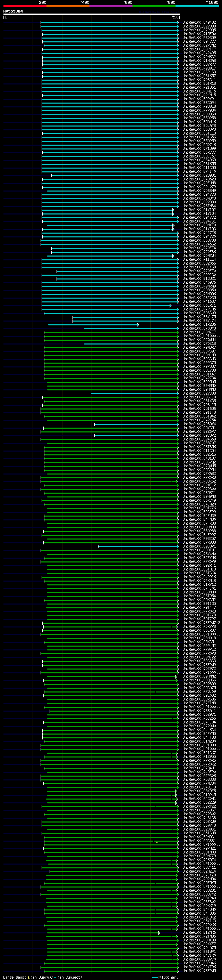The image size is (222, 980).
Task: Choose hit UniRef100_Q7CYZ8
Action: point(199,875)
